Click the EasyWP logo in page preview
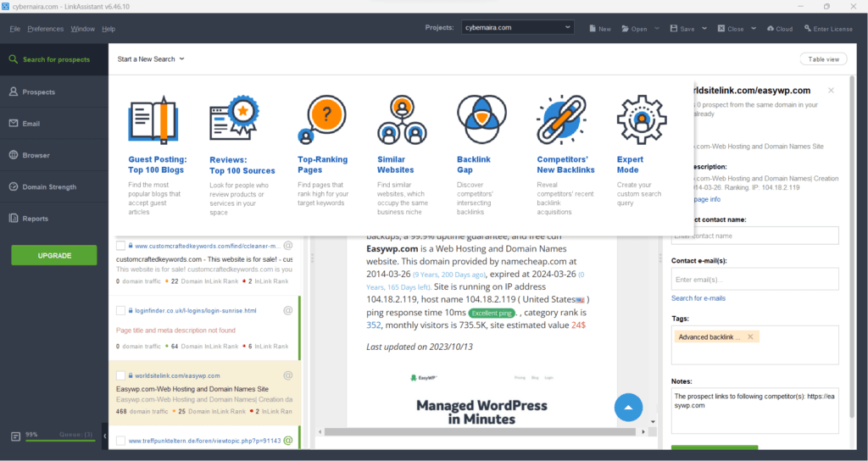Image resolution: width=868 pixels, height=461 pixels. click(424, 377)
